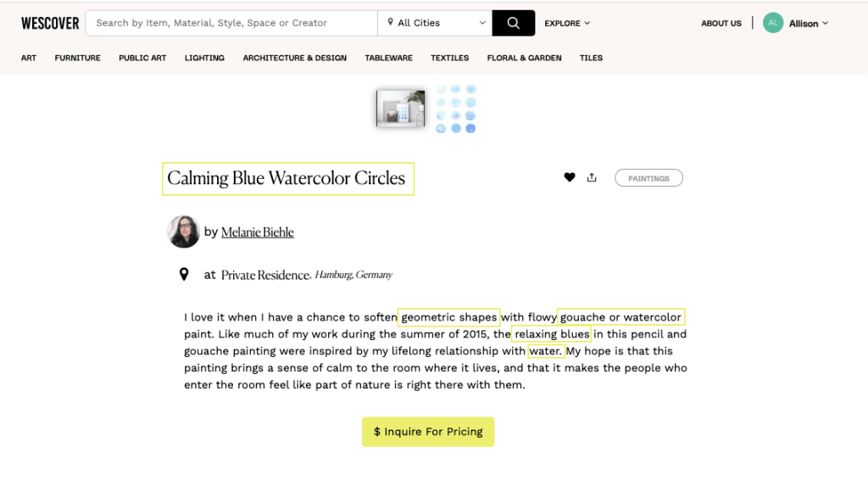
Task: Click the Paintings tag pill
Action: 648,178
